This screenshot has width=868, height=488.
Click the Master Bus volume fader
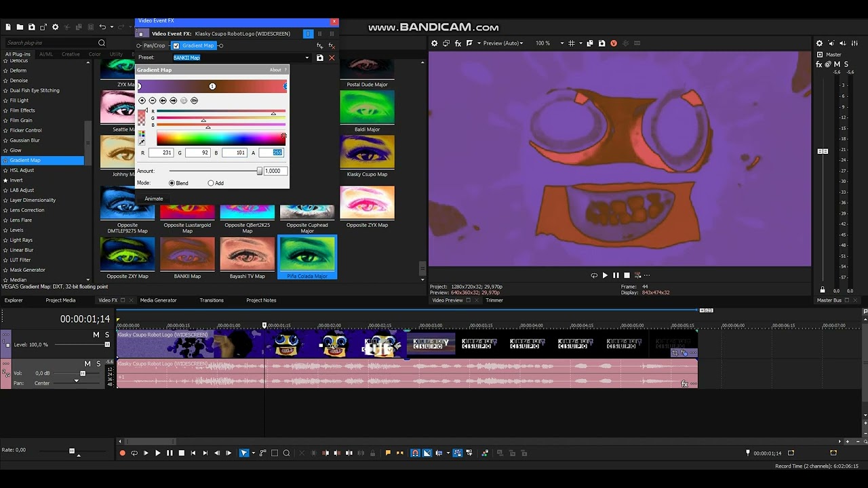823,151
